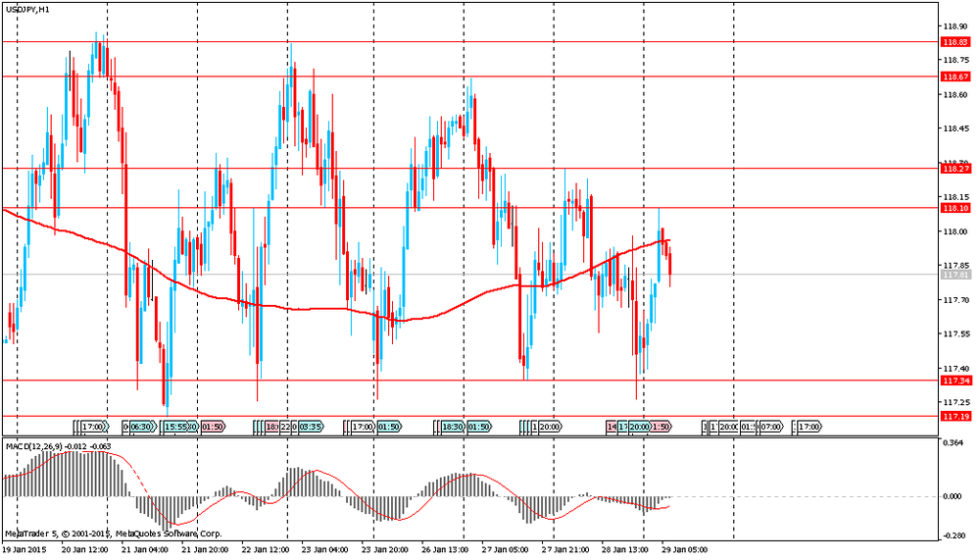The image size is (980, 560).
Task: Open the 07:00 event marker
Action: [771, 427]
